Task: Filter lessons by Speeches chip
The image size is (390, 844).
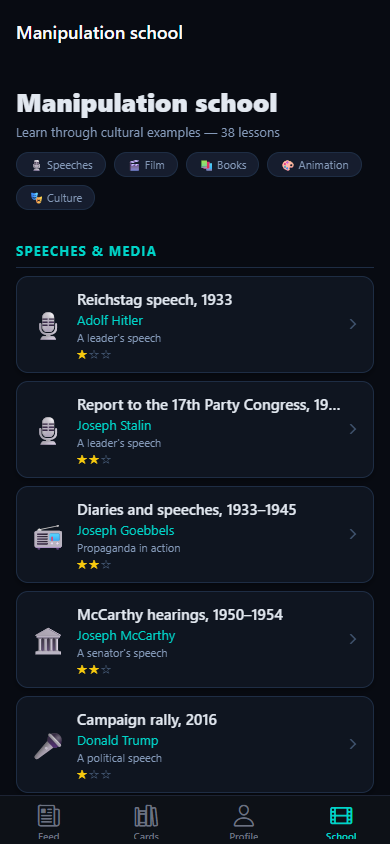Action: (61, 165)
